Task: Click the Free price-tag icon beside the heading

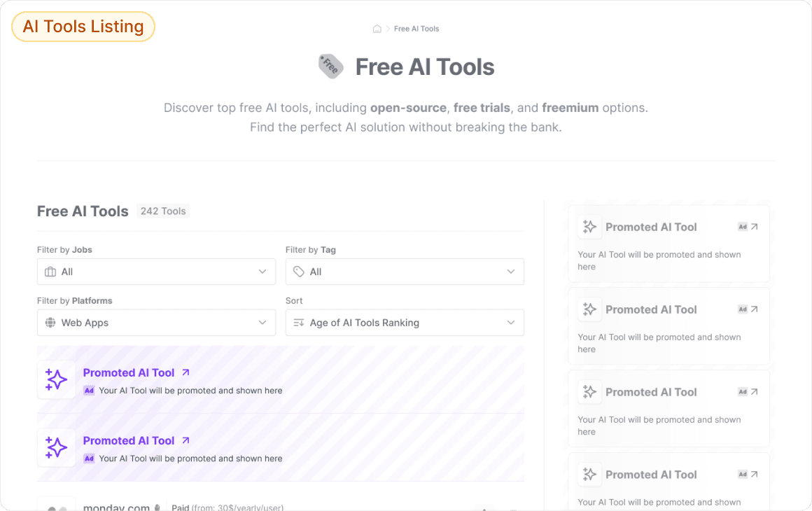Action: click(330, 66)
